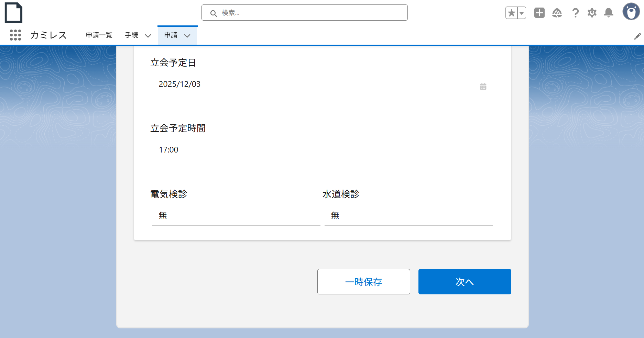Open the 水道検診 selection field
The height and width of the screenshot is (338, 644).
(x=408, y=216)
